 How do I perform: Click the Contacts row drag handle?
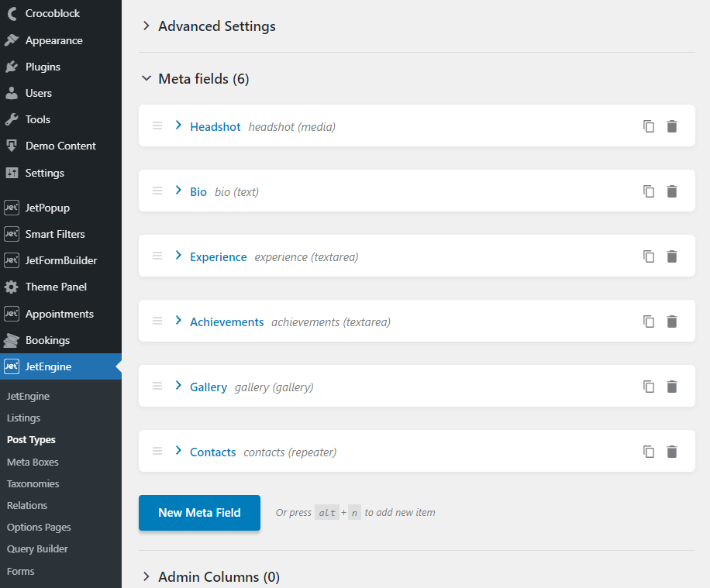(x=157, y=451)
